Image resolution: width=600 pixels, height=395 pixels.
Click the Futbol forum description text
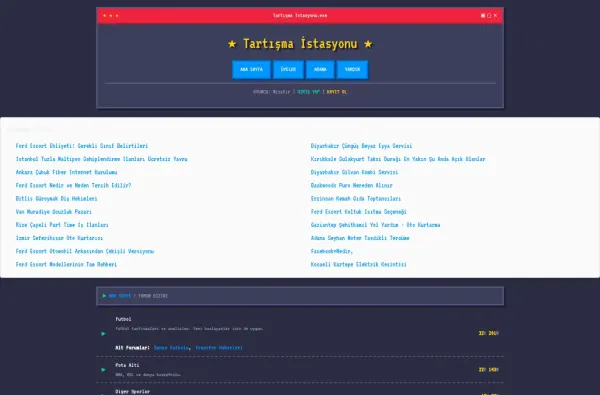[x=189, y=328]
